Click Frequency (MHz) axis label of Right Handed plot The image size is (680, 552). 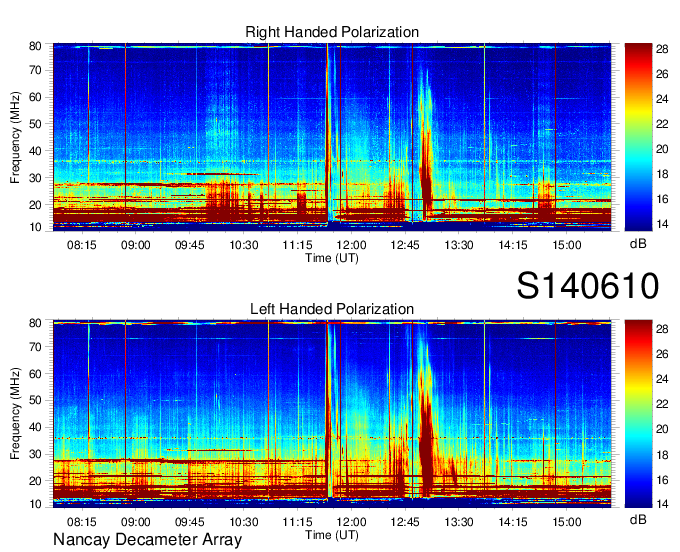[x=15, y=137]
